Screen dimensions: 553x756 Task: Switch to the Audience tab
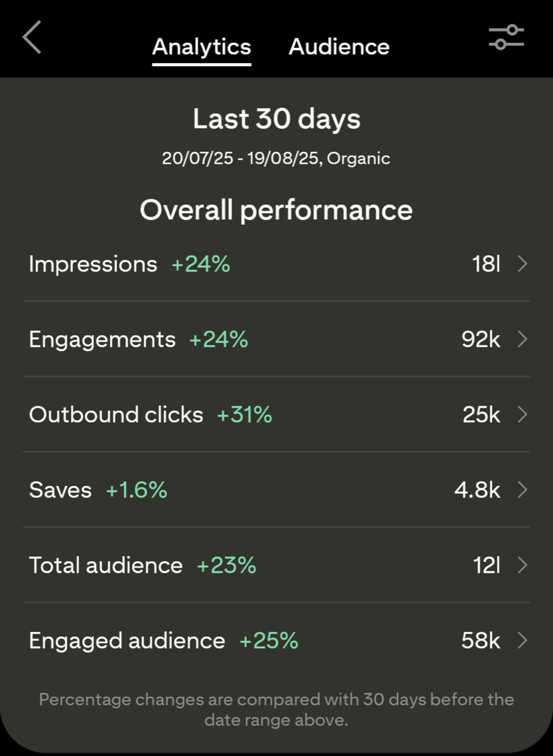(x=339, y=47)
